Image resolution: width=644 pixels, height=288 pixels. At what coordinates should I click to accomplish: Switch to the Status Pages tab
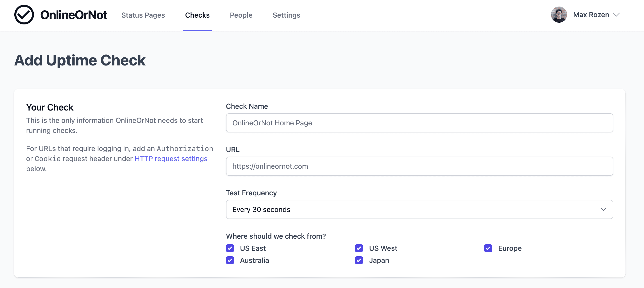(x=143, y=15)
